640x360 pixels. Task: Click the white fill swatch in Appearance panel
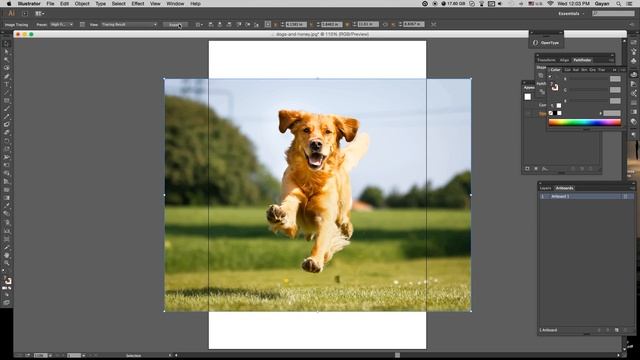[528, 97]
